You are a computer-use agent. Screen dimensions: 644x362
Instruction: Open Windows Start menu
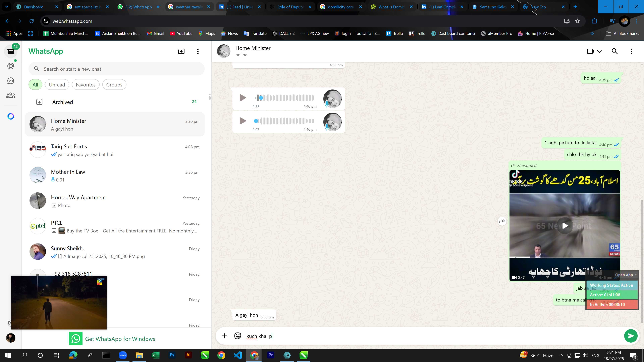point(8,355)
